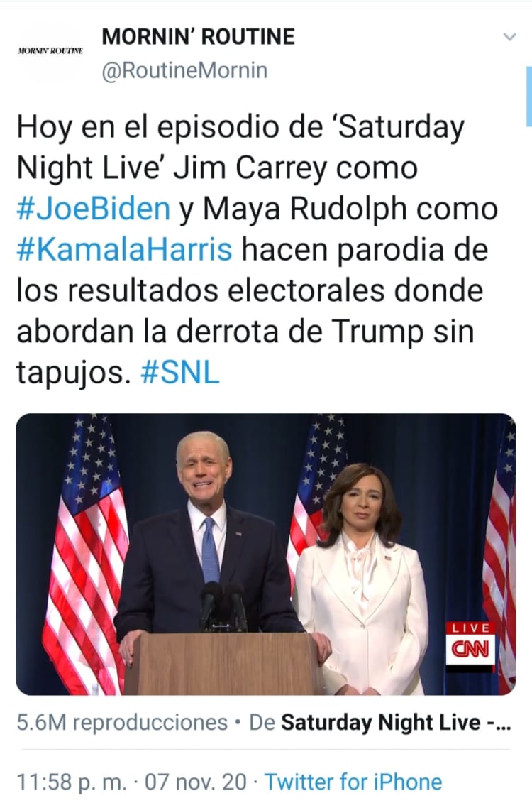The image size is (532, 803).
Task: Click the 07 nov. 20 date
Action: [196, 782]
